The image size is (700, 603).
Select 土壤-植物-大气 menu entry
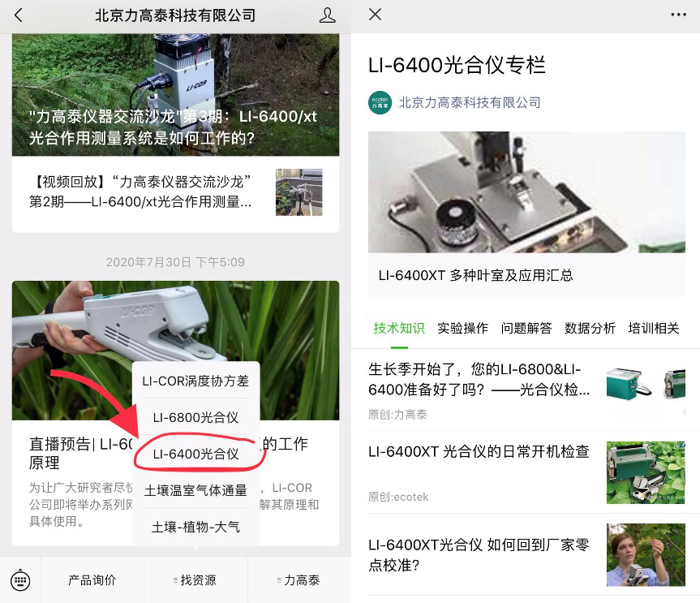[195, 527]
